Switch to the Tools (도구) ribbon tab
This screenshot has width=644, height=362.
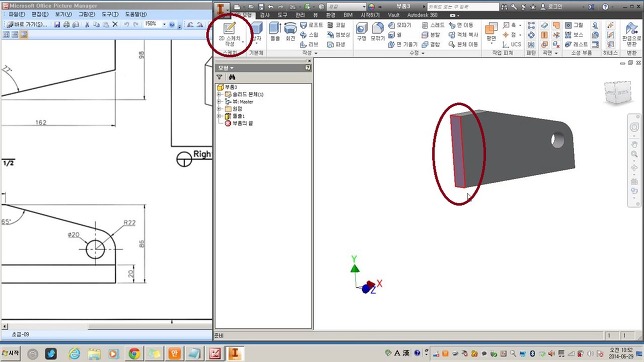point(283,15)
